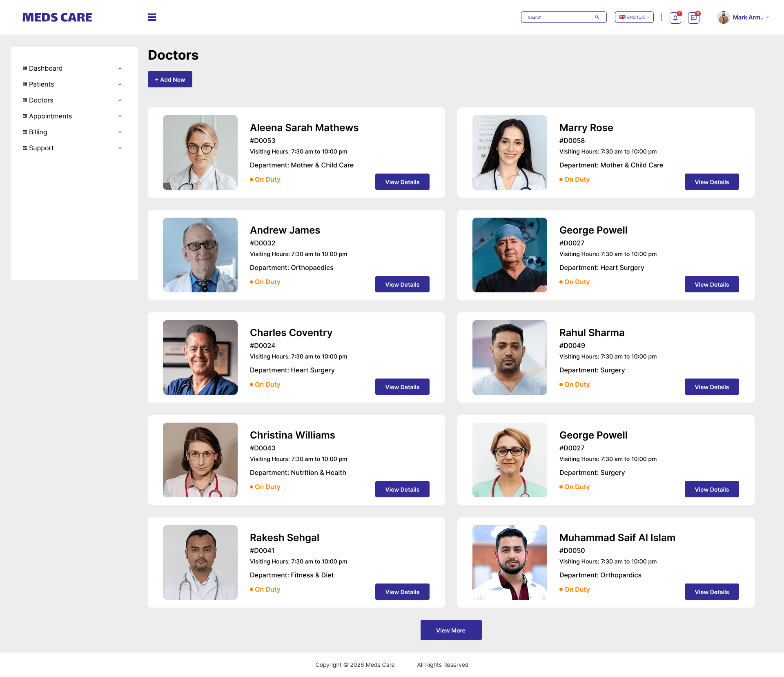Open the notifications bell icon
This screenshot has height=677, width=784.
click(x=675, y=18)
